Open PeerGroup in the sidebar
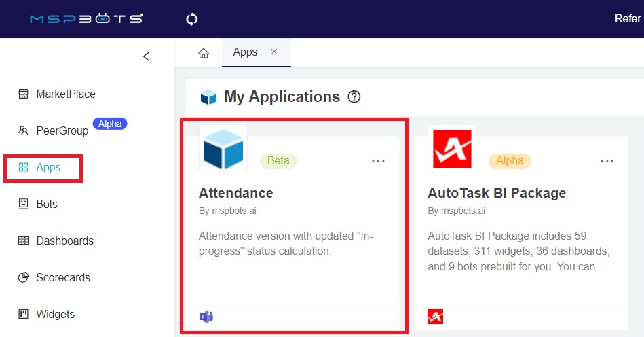This screenshot has width=644, height=337. click(62, 130)
